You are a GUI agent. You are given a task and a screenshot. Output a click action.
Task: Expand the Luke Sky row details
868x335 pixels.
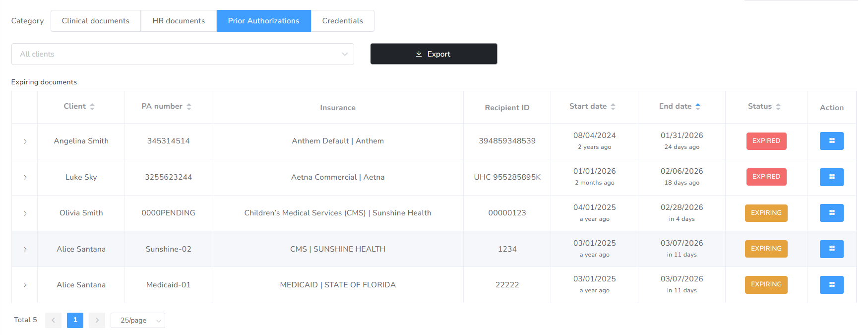pos(25,177)
